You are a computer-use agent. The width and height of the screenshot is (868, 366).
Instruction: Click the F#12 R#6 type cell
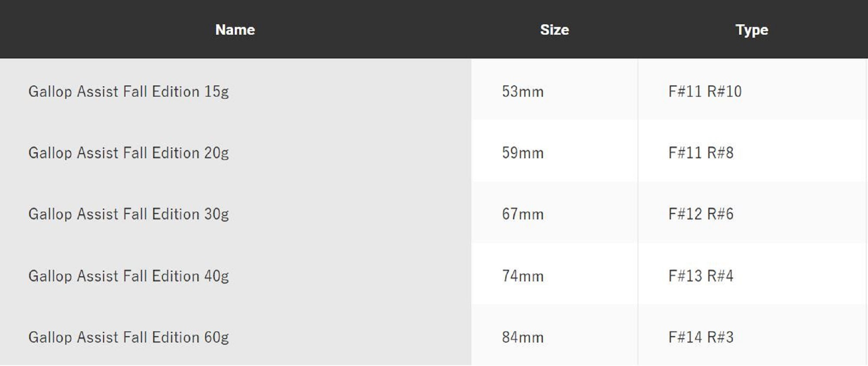point(701,214)
